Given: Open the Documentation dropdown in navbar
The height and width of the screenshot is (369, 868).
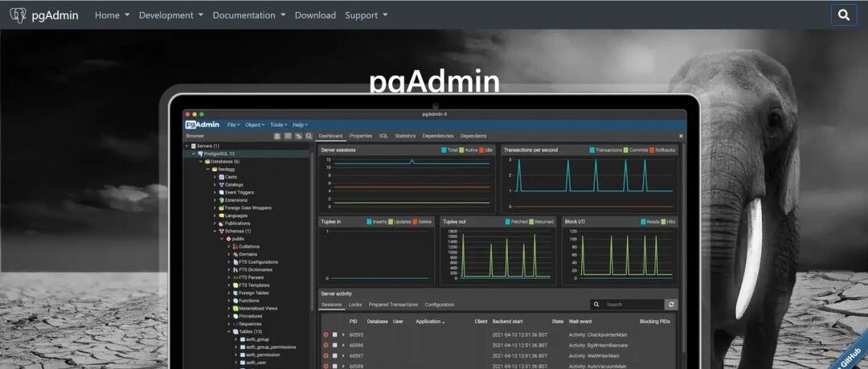Looking at the screenshot, I should (x=249, y=15).
